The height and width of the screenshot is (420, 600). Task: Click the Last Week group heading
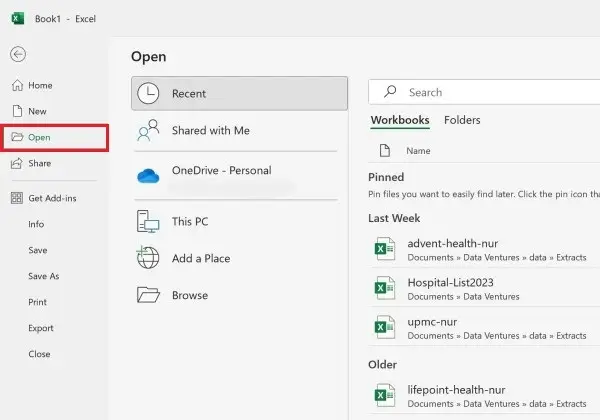[394, 218]
